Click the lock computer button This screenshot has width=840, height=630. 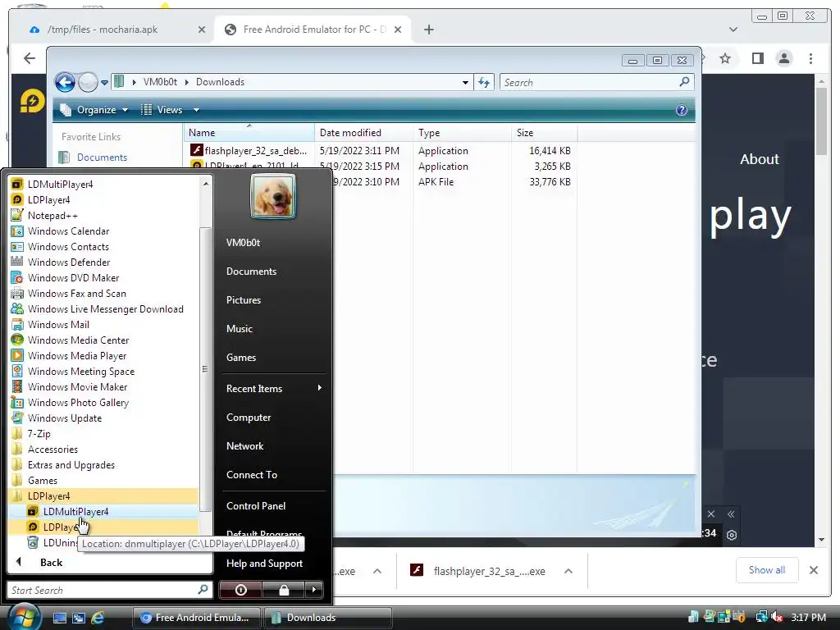point(284,590)
